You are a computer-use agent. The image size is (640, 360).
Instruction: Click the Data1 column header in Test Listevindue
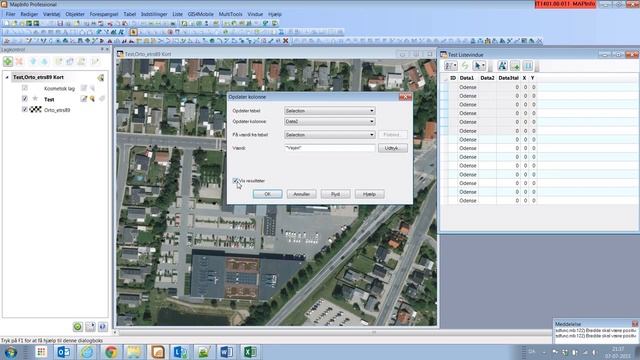(x=467, y=78)
